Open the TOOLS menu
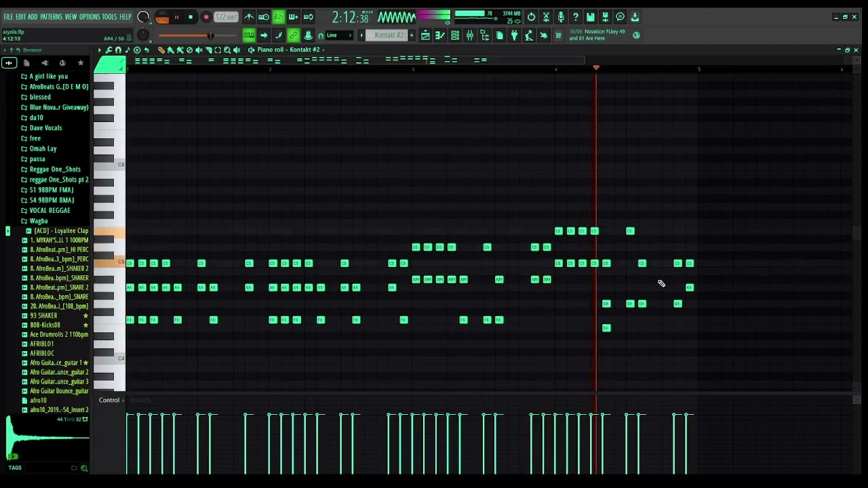 pyautogui.click(x=109, y=17)
